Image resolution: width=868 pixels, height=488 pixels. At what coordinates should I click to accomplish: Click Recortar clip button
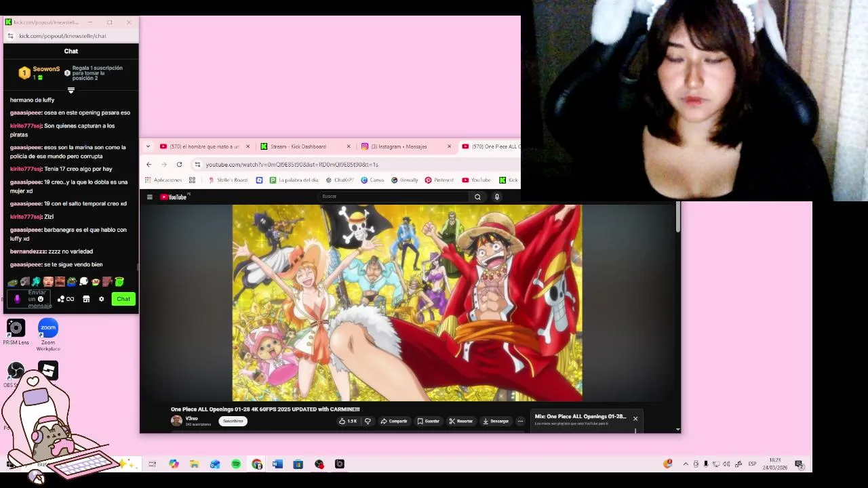[461, 421]
